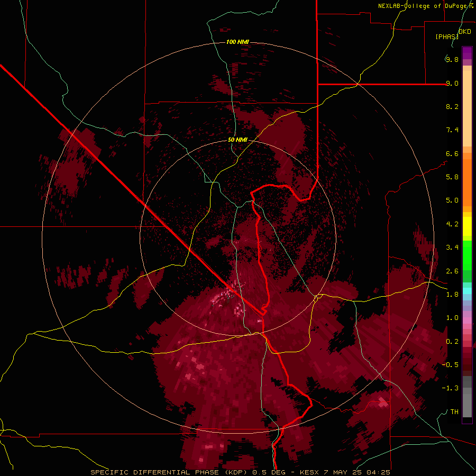Click the 1.0 value on the scale

click(x=452, y=318)
